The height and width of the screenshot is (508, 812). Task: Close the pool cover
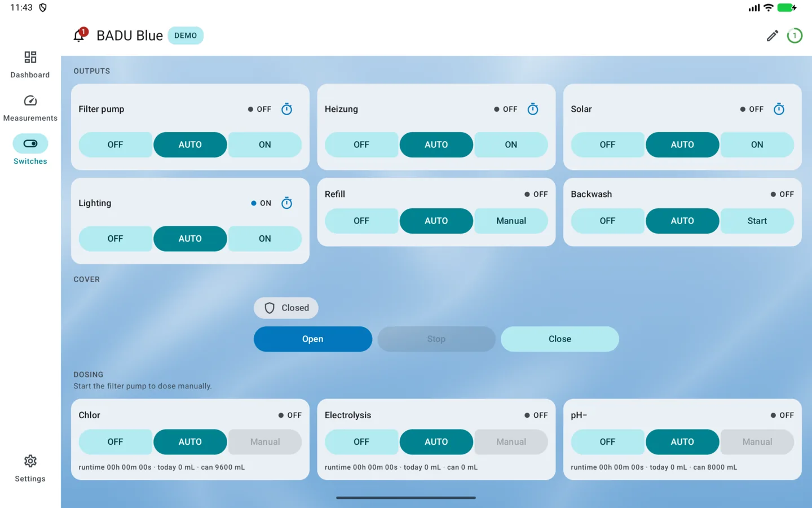560,339
